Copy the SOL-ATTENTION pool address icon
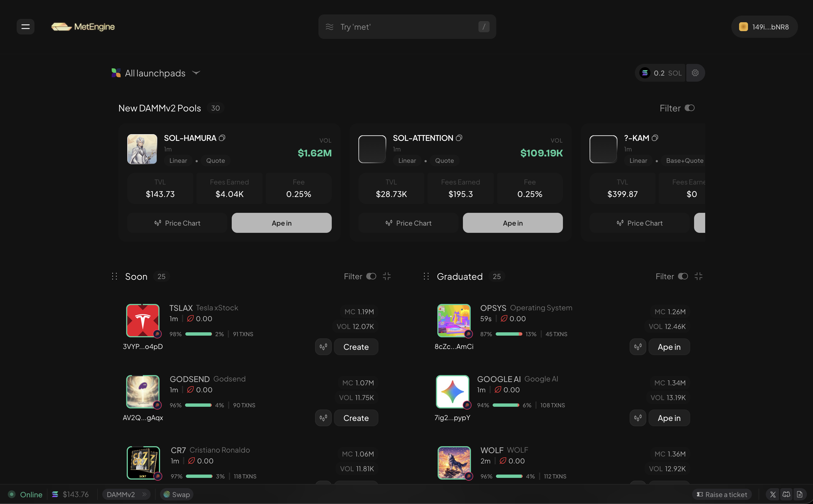813x504 pixels. 459,138
